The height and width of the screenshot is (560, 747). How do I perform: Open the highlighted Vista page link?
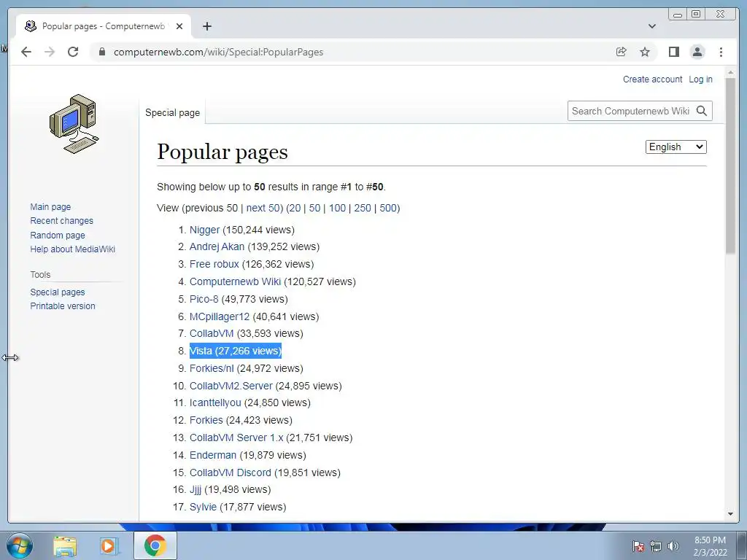pyautogui.click(x=201, y=351)
